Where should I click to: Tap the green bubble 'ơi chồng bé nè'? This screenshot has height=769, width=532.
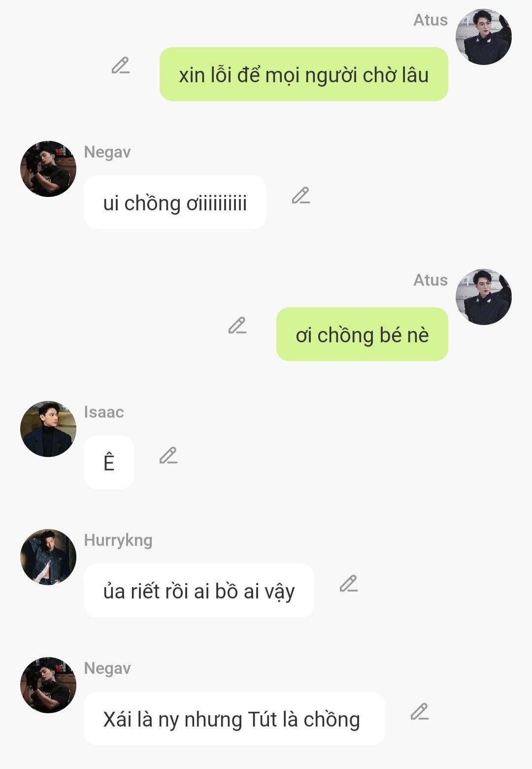tap(362, 334)
